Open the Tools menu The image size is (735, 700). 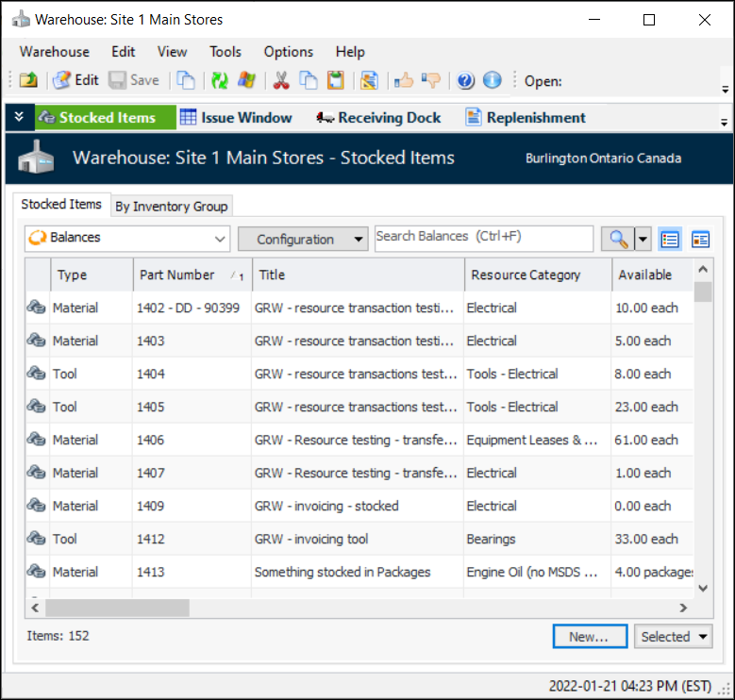[x=226, y=52]
